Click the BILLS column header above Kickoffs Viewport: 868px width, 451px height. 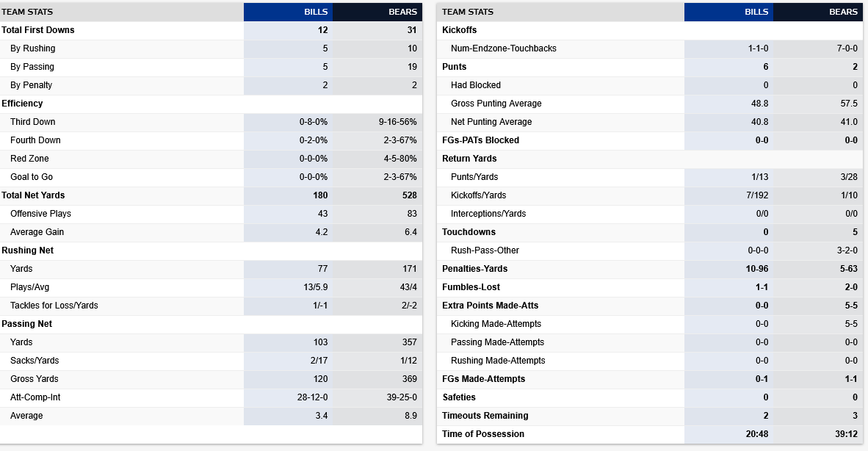[x=756, y=12]
